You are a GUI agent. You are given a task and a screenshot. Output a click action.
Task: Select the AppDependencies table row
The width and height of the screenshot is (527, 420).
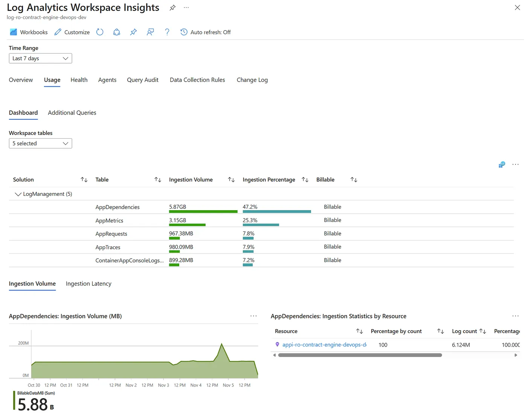[x=117, y=207]
